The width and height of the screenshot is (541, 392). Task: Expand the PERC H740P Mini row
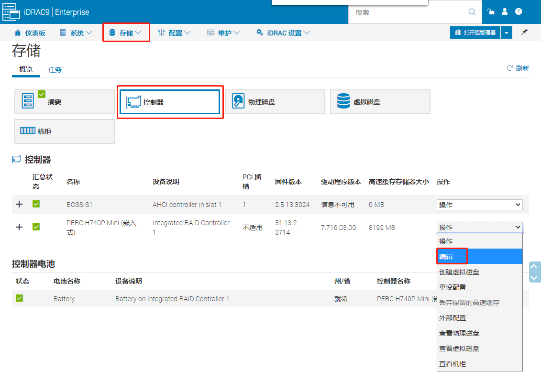point(19,227)
